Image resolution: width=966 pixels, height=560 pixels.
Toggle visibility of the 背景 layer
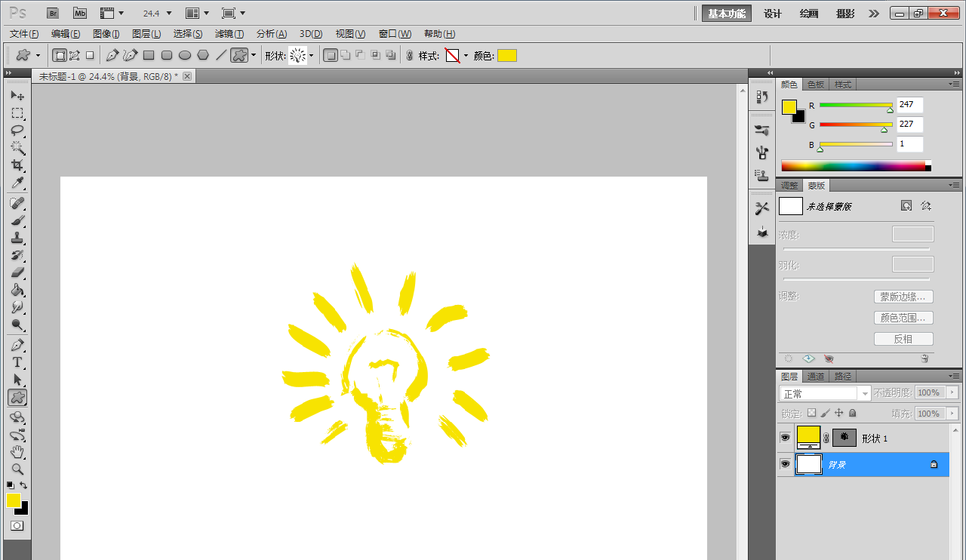click(785, 464)
